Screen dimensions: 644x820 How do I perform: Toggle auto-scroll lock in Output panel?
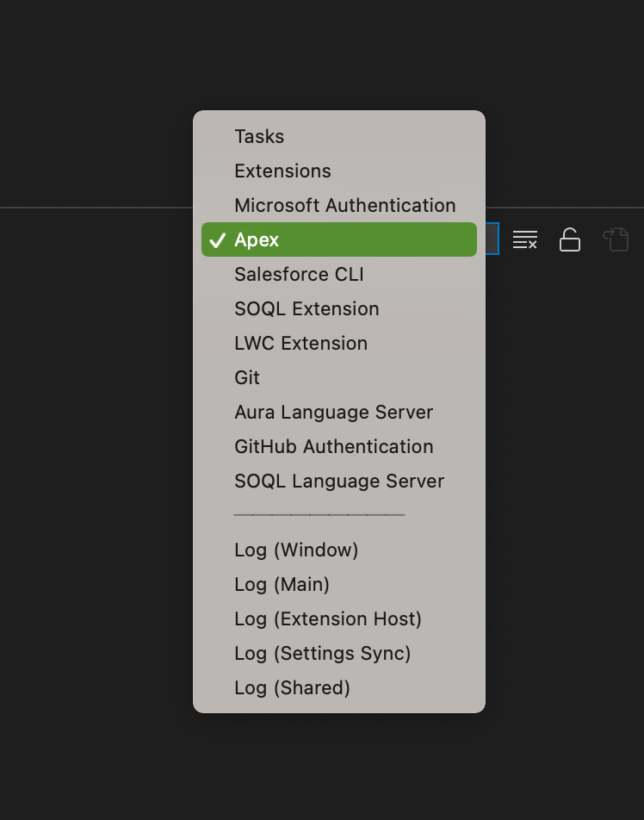pyautogui.click(x=570, y=239)
